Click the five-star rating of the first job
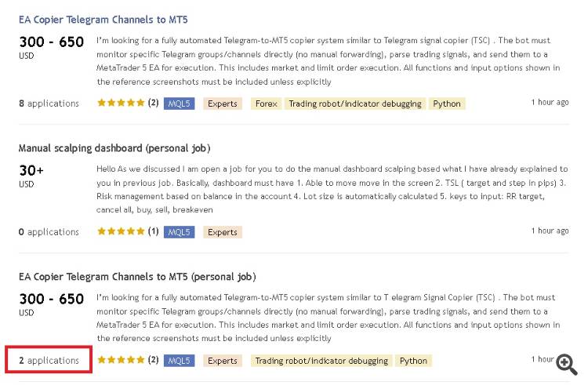Image resolution: width=588 pixels, height=385 pixels. (121, 103)
